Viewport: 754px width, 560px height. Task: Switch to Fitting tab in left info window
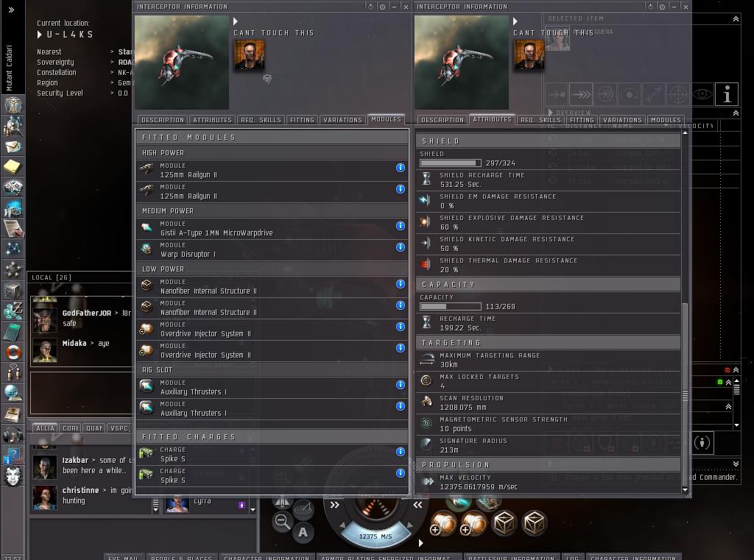(x=302, y=120)
